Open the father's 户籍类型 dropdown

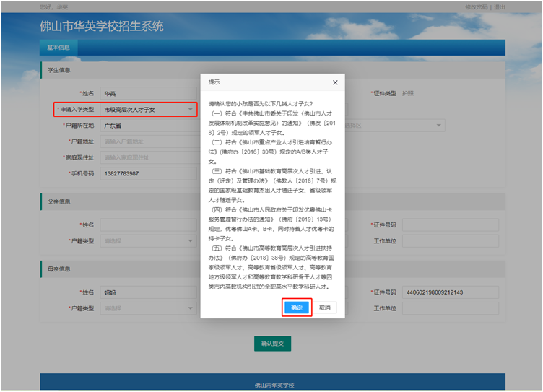tap(148, 241)
